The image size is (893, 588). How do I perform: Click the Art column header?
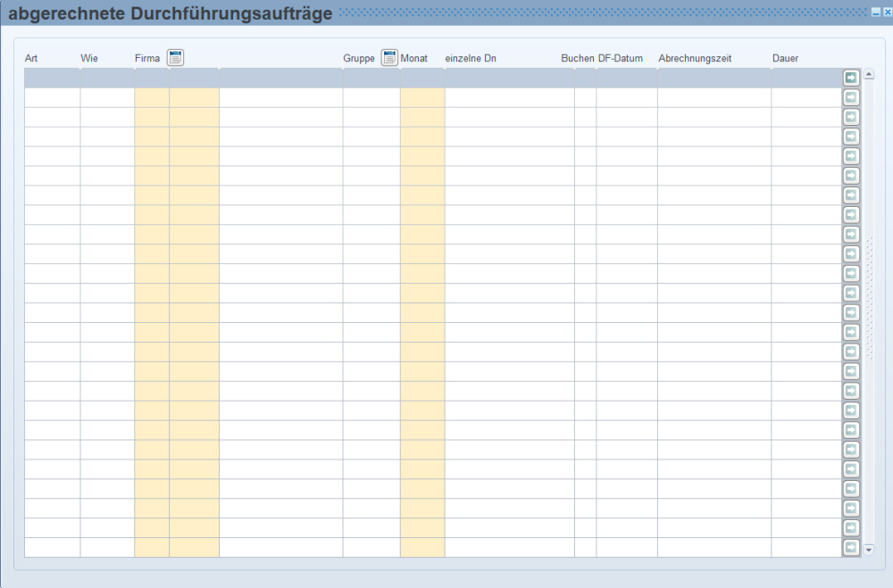click(31, 58)
